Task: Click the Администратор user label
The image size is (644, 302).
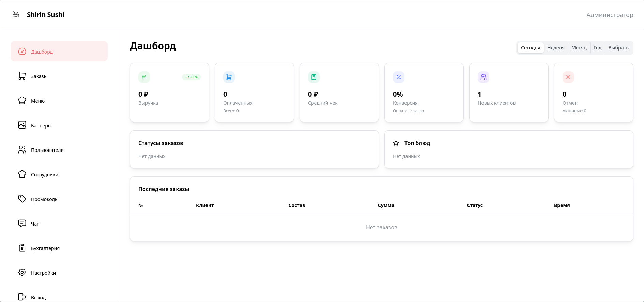Action: click(x=610, y=15)
